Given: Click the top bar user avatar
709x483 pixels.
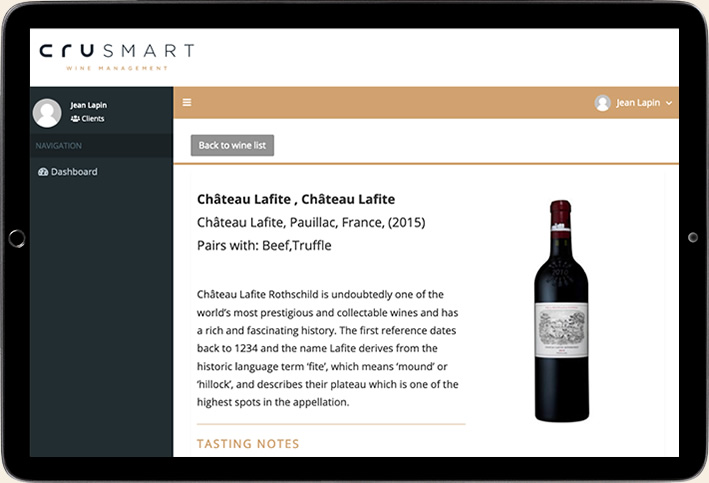Looking at the screenshot, I should click(x=602, y=103).
